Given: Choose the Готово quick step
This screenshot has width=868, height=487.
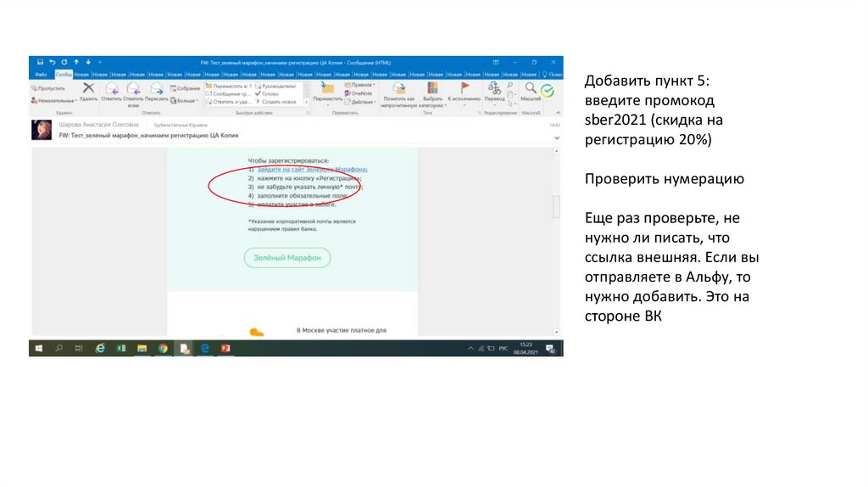Looking at the screenshot, I should tap(267, 93).
